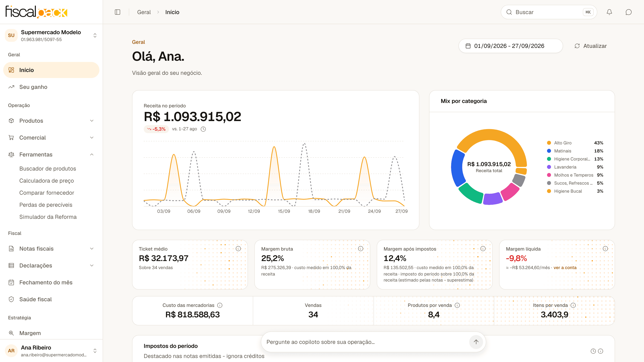This screenshot has width=644, height=362.
Task: Click the copilot send arrow button
Action: [476, 342]
